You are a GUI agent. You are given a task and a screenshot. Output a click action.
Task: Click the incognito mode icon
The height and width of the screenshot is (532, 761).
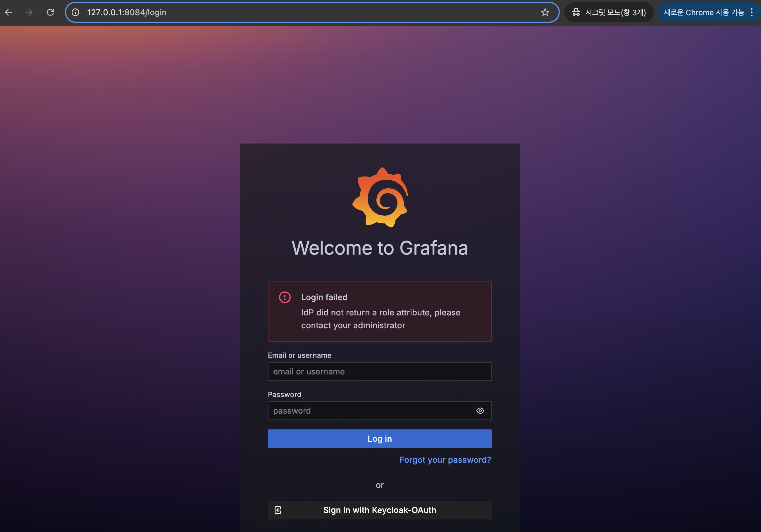(x=576, y=12)
